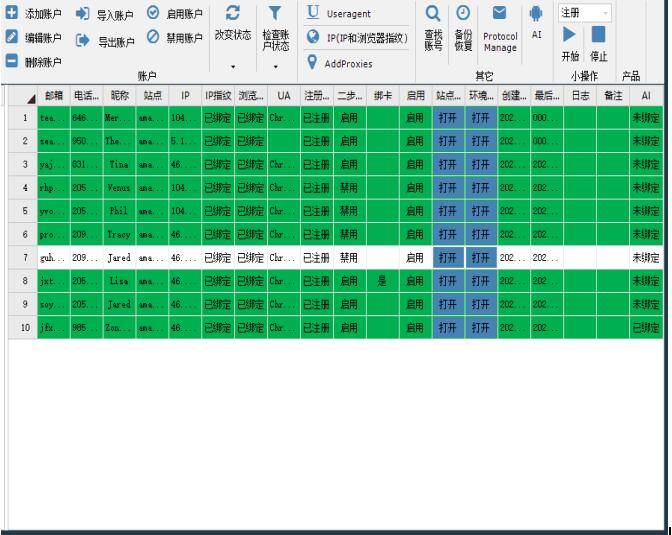This screenshot has width=672, height=535.
Task: Click phone cell '985' in row 10
Action: [87, 328]
